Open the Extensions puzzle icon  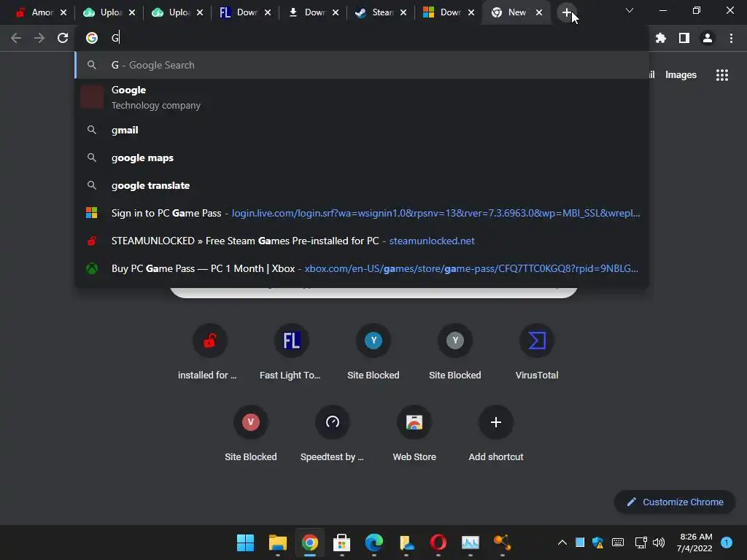pos(660,38)
